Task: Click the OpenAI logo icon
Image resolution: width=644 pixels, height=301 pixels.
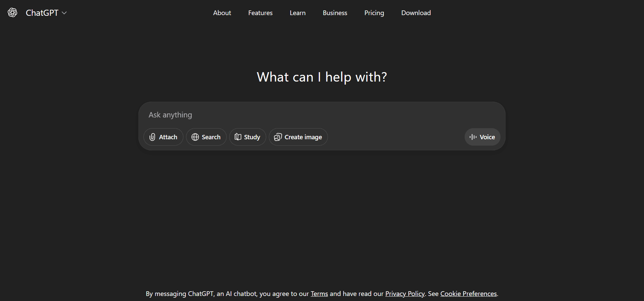Action: (12, 13)
